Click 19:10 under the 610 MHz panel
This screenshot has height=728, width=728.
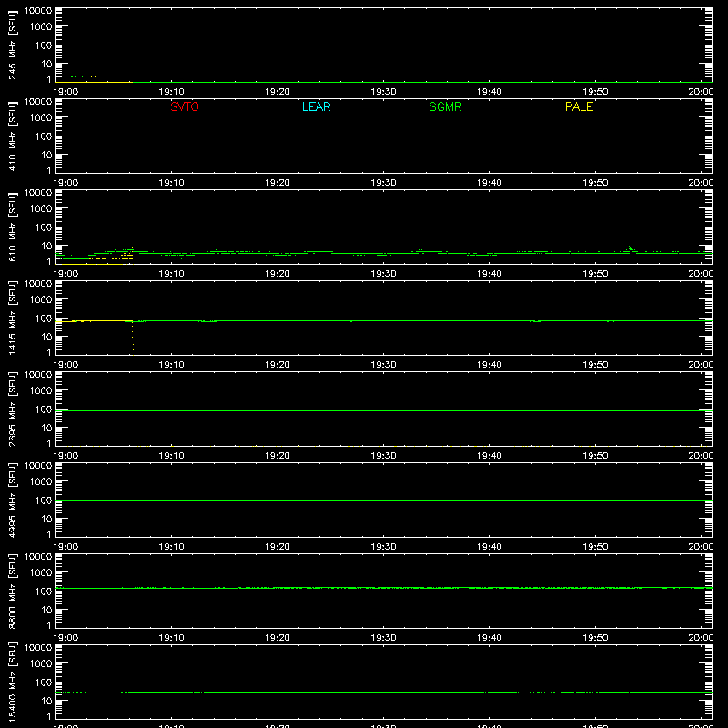[171, 274]
